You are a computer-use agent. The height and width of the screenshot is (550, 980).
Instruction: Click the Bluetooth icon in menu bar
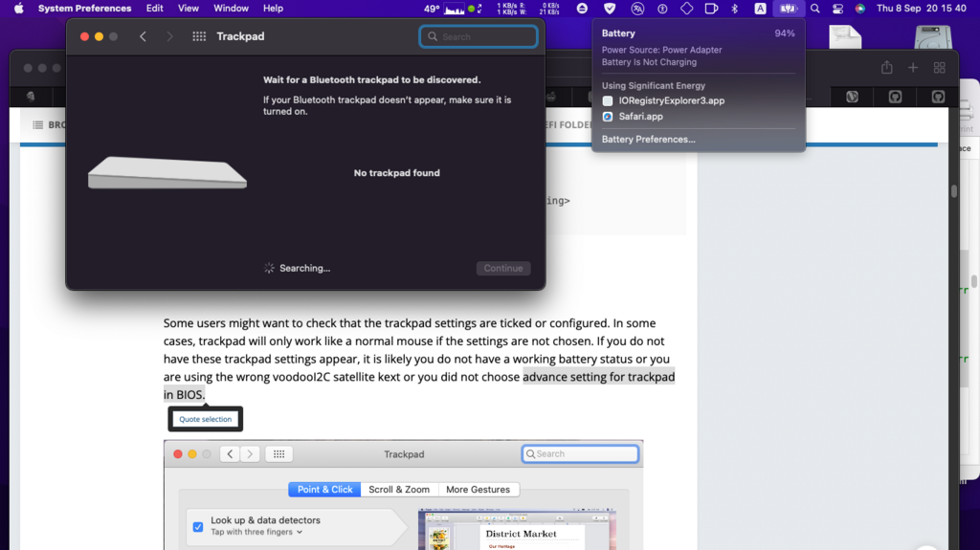[735, 9]
